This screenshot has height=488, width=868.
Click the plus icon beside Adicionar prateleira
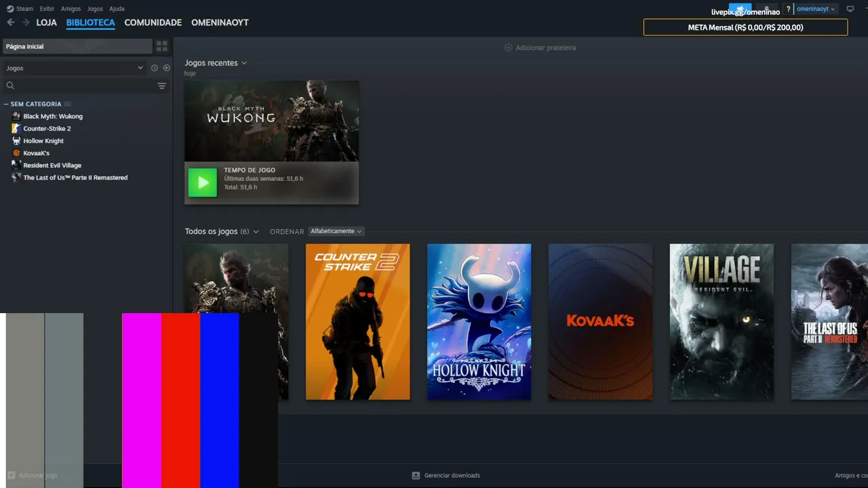(508, 48)
